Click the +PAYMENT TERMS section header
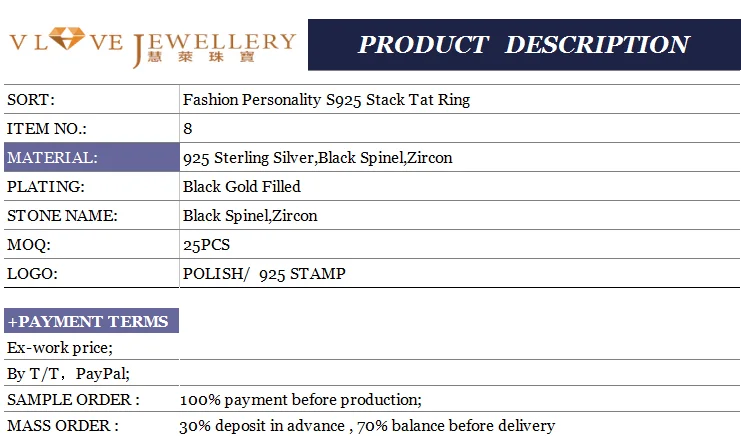 click(x=91, y=321)
